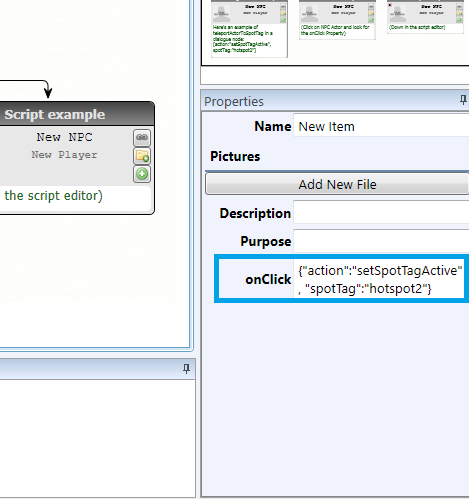
Task: Focus the Purpose input field
Action: tap(381, 241)
